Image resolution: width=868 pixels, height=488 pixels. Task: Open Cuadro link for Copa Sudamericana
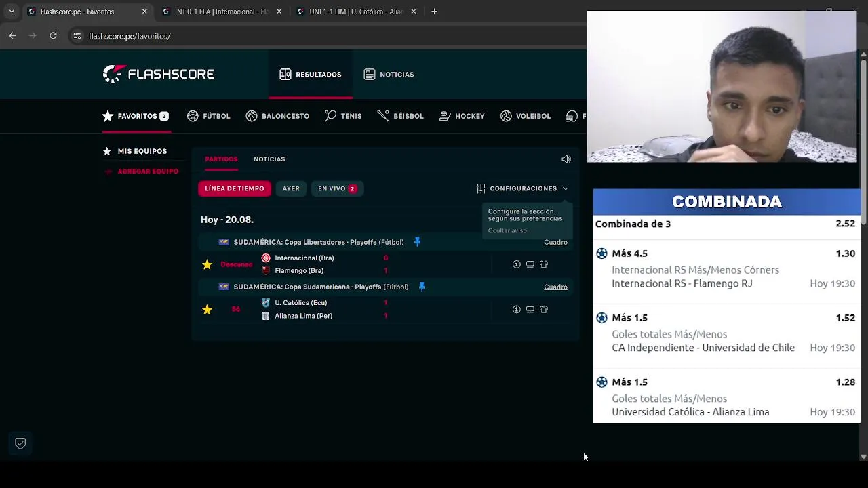(555, 287)
